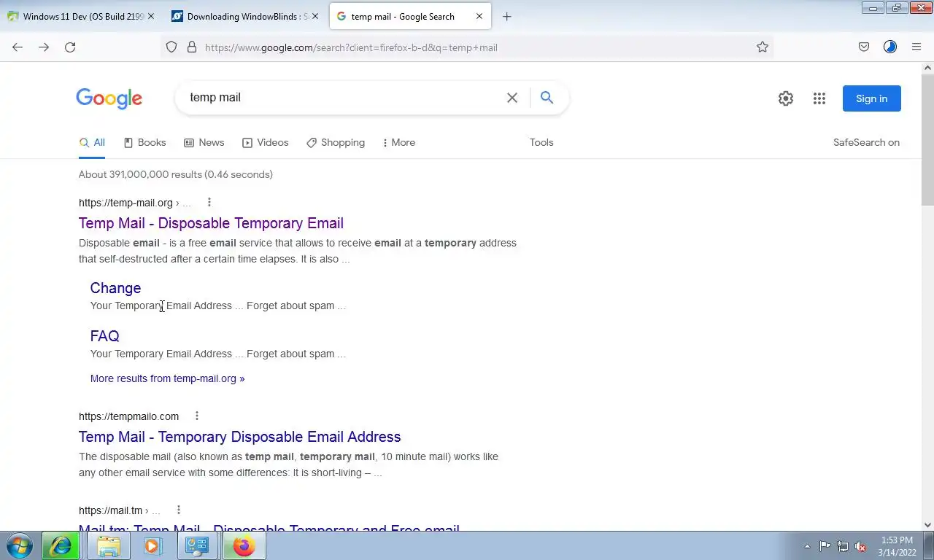Open the taskbar clock showing 1:53 PM

[x=897, y=546]
